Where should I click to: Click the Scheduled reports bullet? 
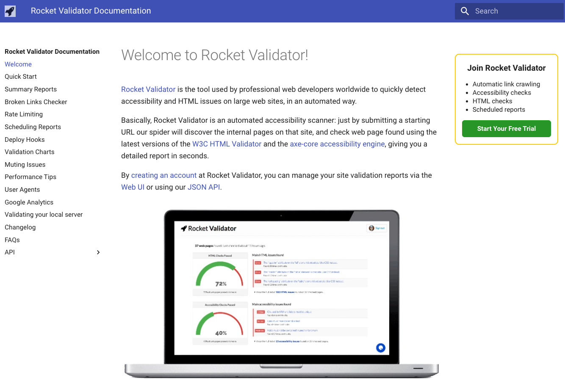(x=499, y=110)
